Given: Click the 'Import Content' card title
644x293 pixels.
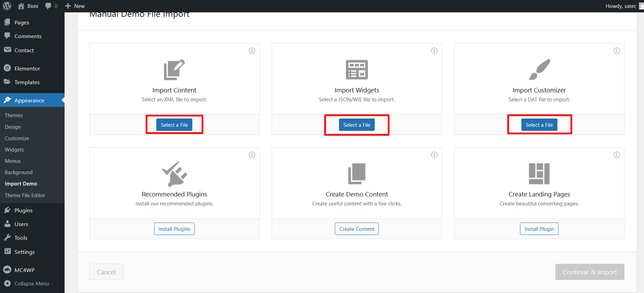Looking at the screenshot, I should 174,90.
